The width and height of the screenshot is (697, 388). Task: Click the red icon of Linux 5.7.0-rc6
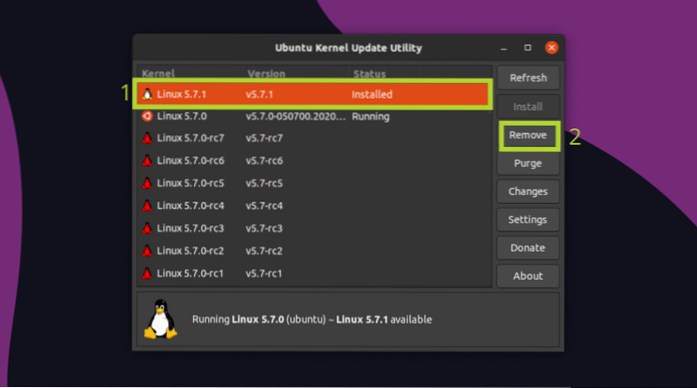(147, 160)
